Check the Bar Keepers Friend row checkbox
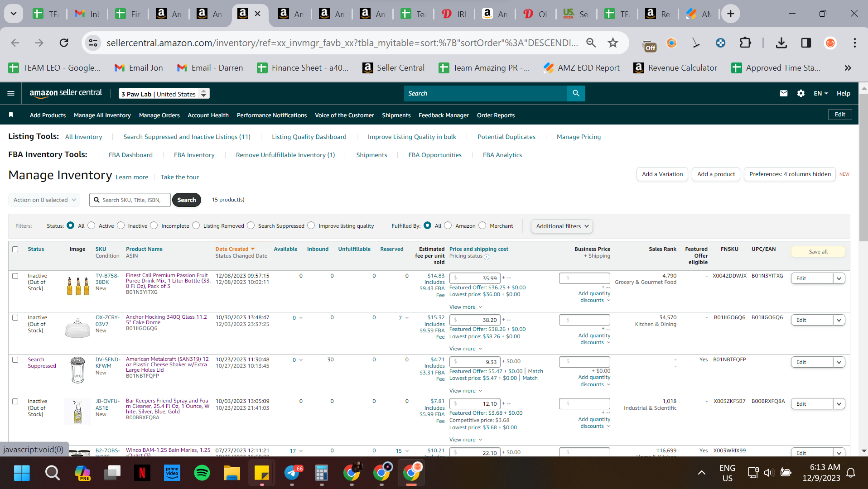Screen dimensions: 868x489 [15, 402]
